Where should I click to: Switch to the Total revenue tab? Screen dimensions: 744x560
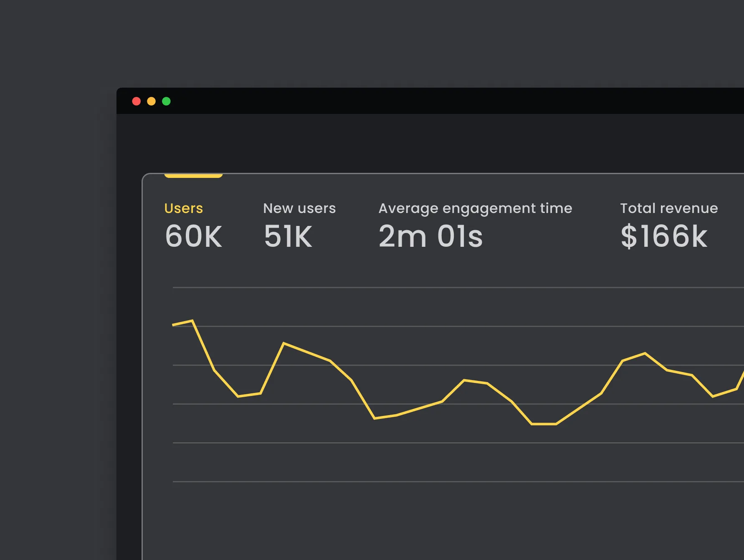669,208
